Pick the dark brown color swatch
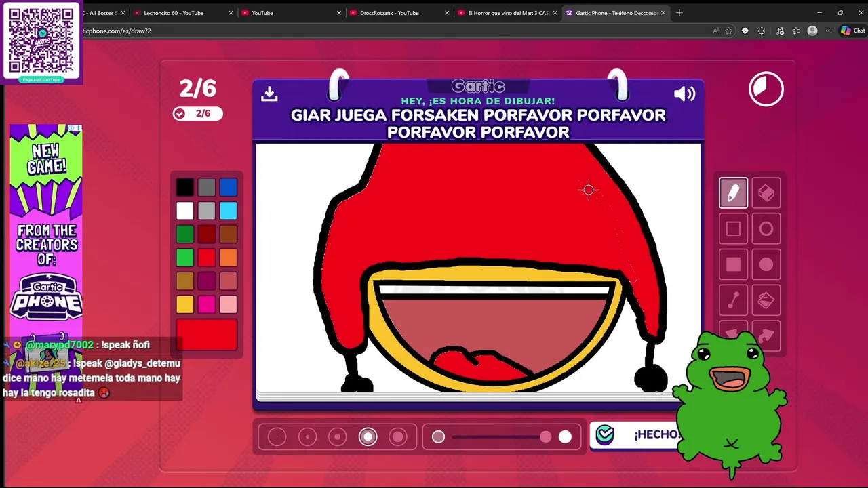 229,235
